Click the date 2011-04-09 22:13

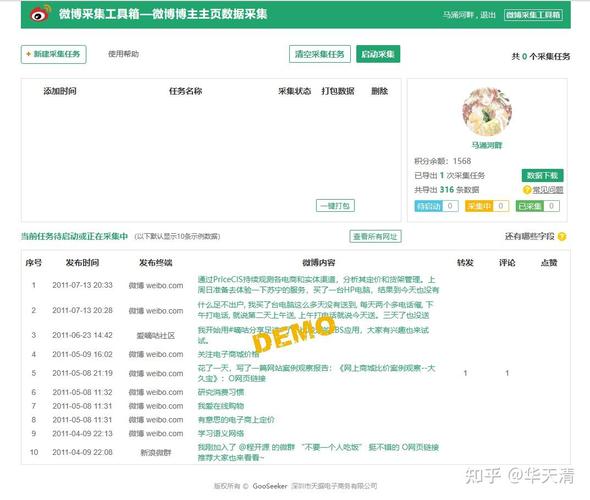tap(82, 433)
